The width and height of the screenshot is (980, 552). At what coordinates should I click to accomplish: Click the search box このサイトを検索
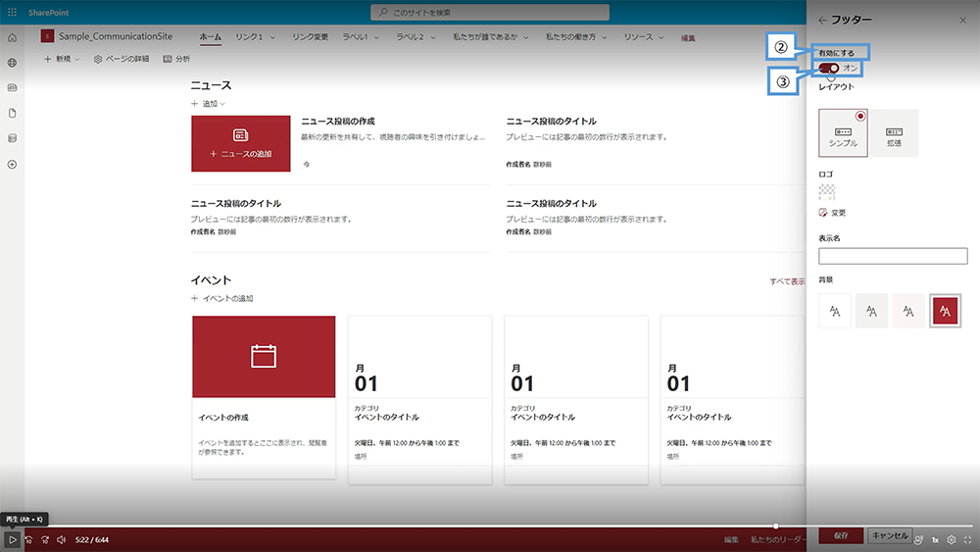489,13
